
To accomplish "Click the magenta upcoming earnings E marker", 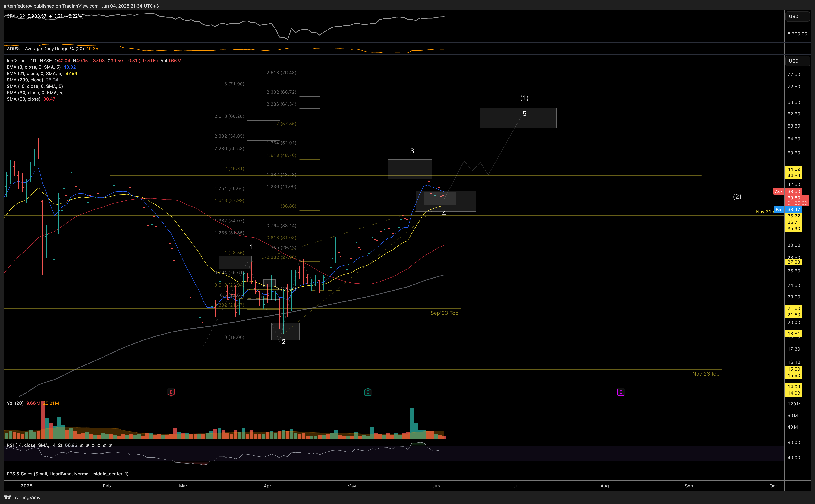I will pos(620,392).
